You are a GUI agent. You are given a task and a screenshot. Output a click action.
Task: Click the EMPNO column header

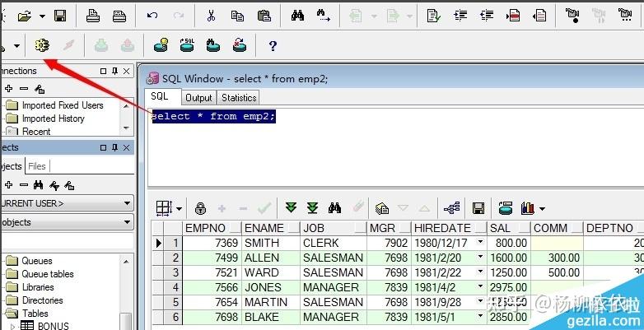[212, 228]
